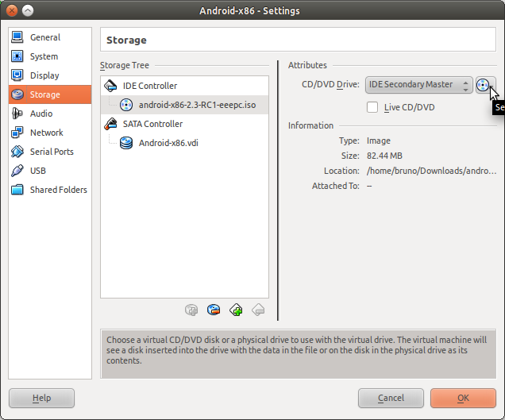The width and height of the screenshot is (505, 420).
Task: Click the Network computers icon
Action: pos(17,132)
